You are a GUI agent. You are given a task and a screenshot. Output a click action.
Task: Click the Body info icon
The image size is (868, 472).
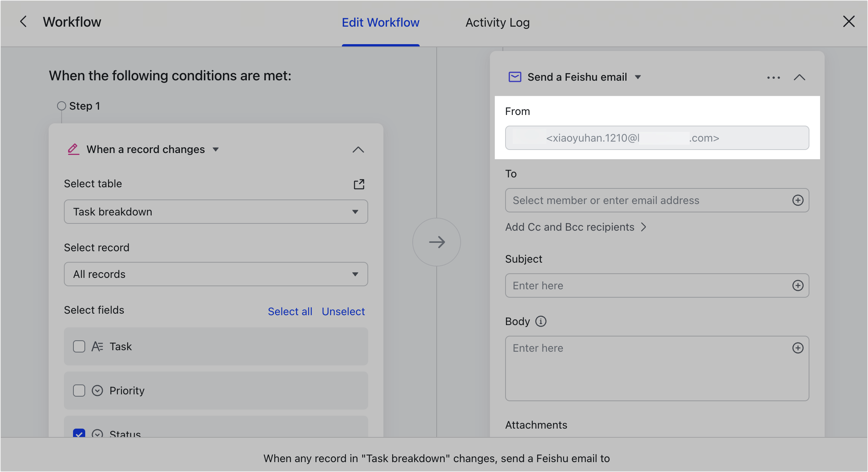tap(541, 321)
